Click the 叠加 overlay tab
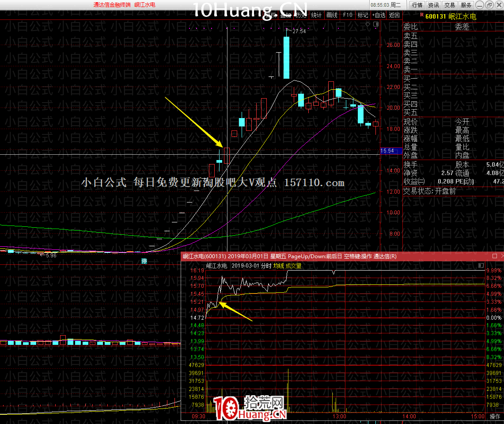This screenshot has width=504, height=424. [x=285, y=15]
